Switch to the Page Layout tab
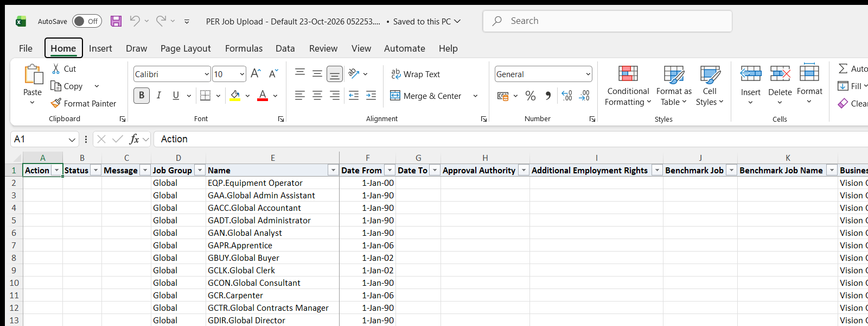 click(186, 48)
